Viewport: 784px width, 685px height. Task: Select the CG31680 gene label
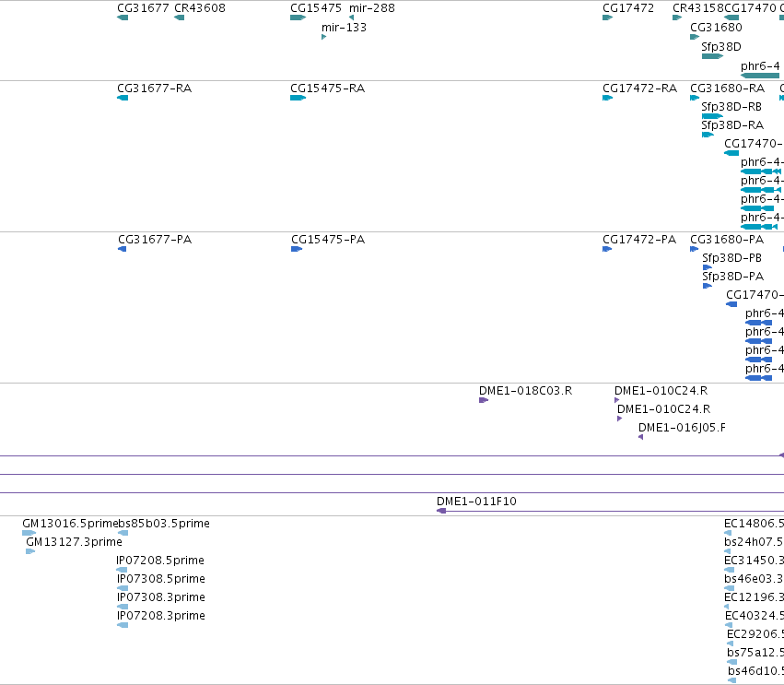coord(716,28)
